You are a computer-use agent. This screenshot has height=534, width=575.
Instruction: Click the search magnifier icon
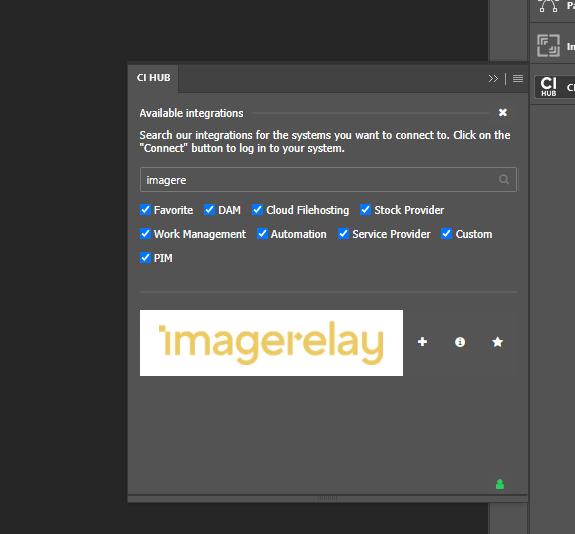[x=504, y=179]
